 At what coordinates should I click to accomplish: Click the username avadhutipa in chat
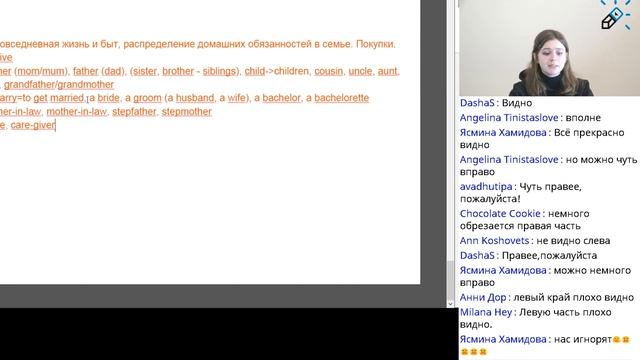486,187
